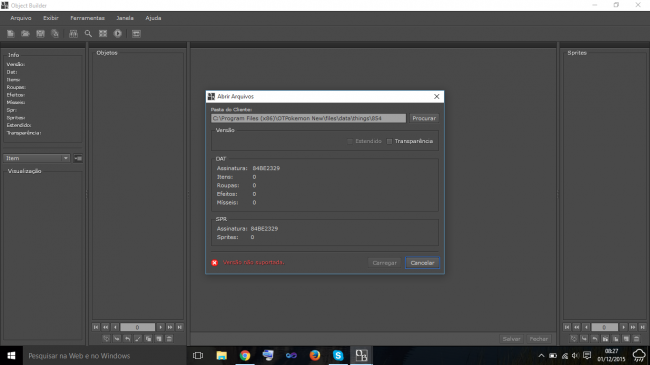Image resolution: width=650 pixels, height=365 pixels.
Task: Go to first sprite in Sprites navigation
Action: (x=567, y=327)
